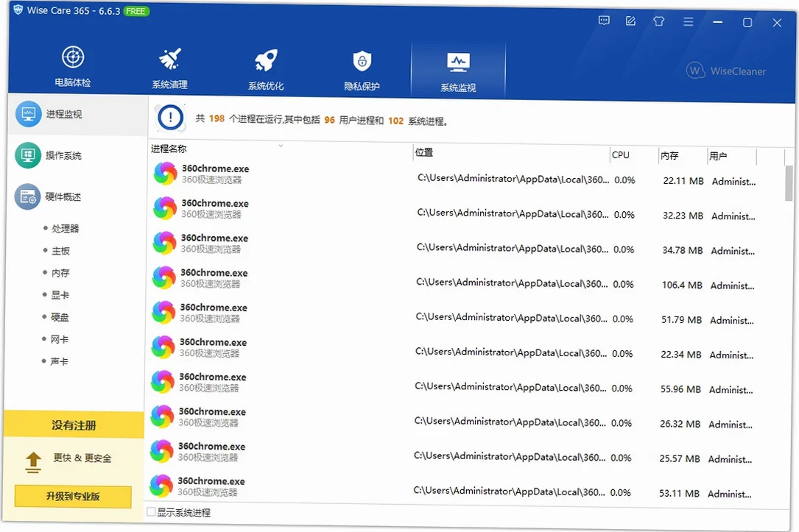Click the 360chrome icon in the 34.78 MB row
The height and width of the screenshot is (532, 799).
point(165,243)
